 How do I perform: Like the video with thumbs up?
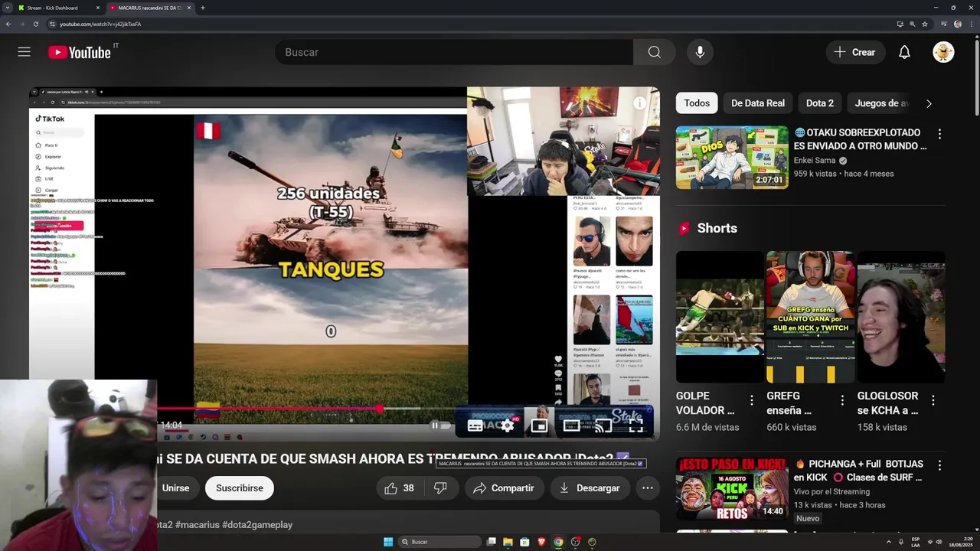[x=400, y=488]
